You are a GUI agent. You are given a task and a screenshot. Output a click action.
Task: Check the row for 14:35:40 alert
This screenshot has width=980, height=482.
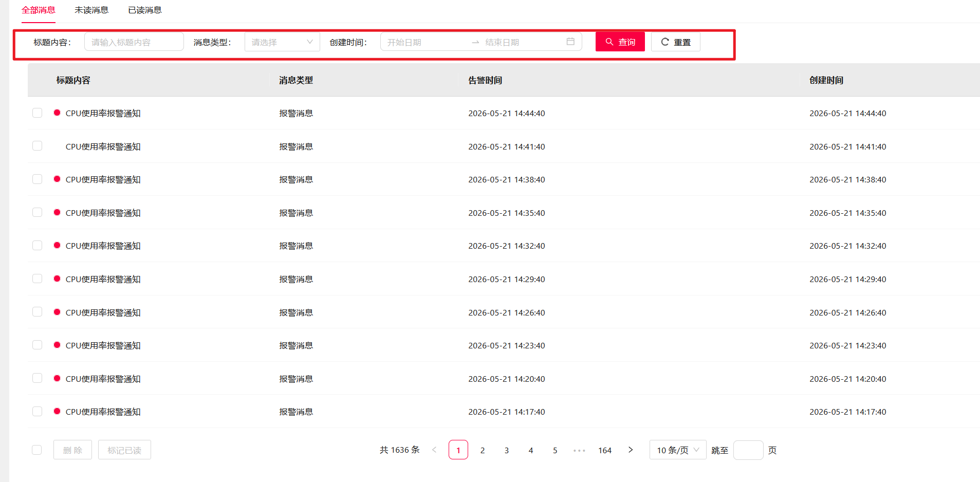pyautogui.click(x=37, y=212)
